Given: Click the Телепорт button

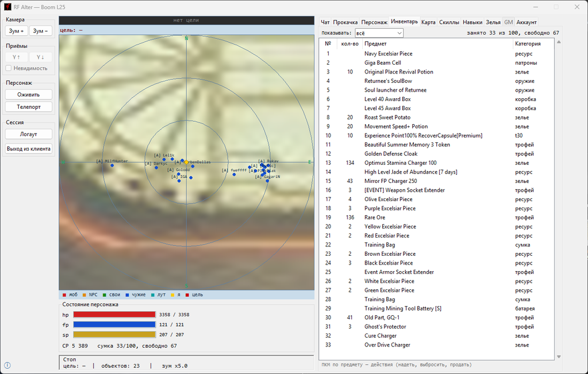Looking at the screenshot, I should (28, 107).
